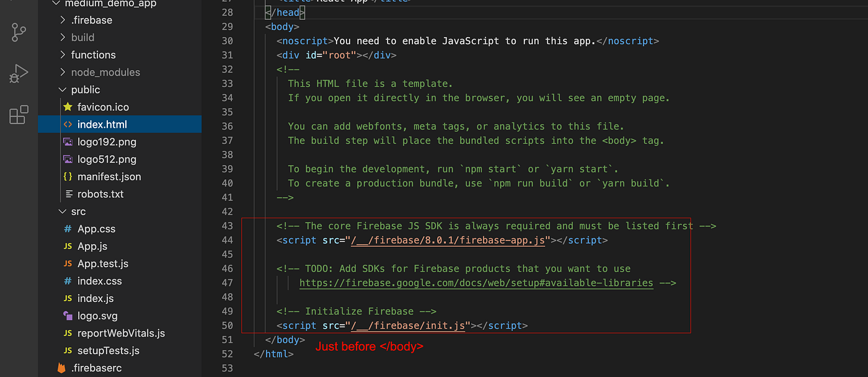Click the closing </html> tag
This screenshot has width=868, height=377.
(273, 353)
